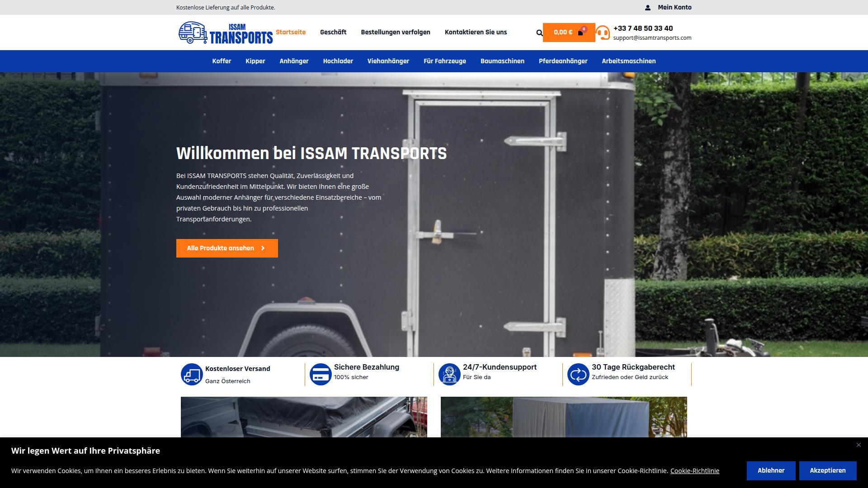The height and width of the screenshot is (488, 868).
Task: Click the 30 Tage Rückgaberecht arrows icon
Action: (x=578, y=374)
